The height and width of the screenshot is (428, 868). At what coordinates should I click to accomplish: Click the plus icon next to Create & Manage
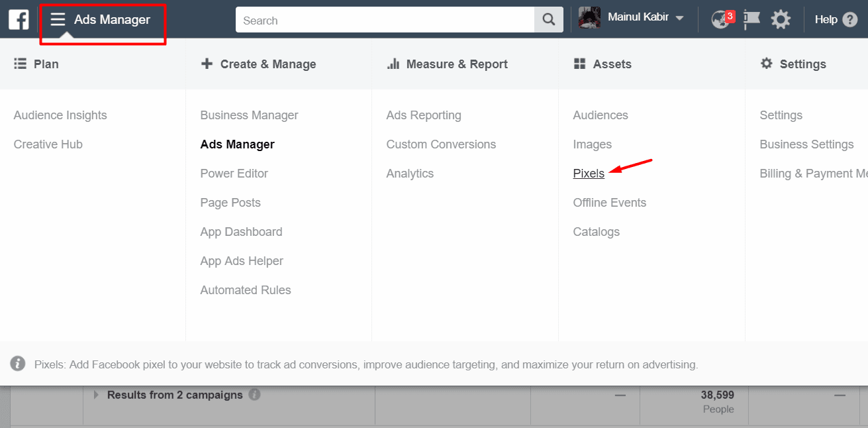click(x=207, y=64)
